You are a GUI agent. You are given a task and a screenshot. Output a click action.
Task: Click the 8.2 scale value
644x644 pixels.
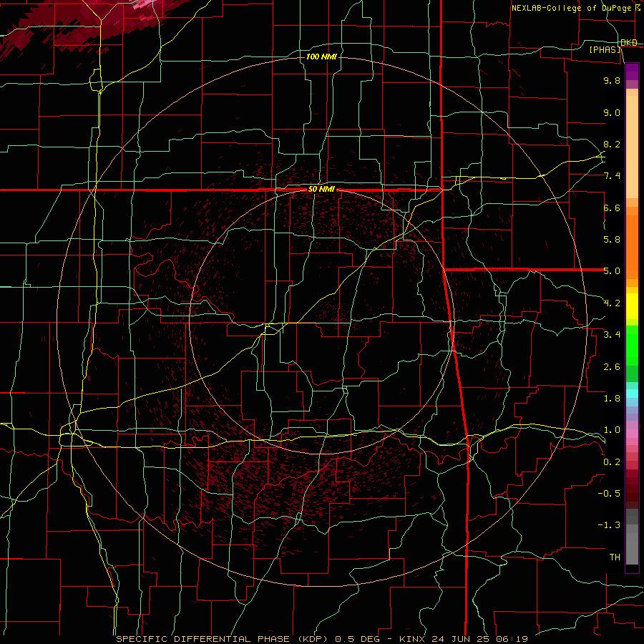612,144
